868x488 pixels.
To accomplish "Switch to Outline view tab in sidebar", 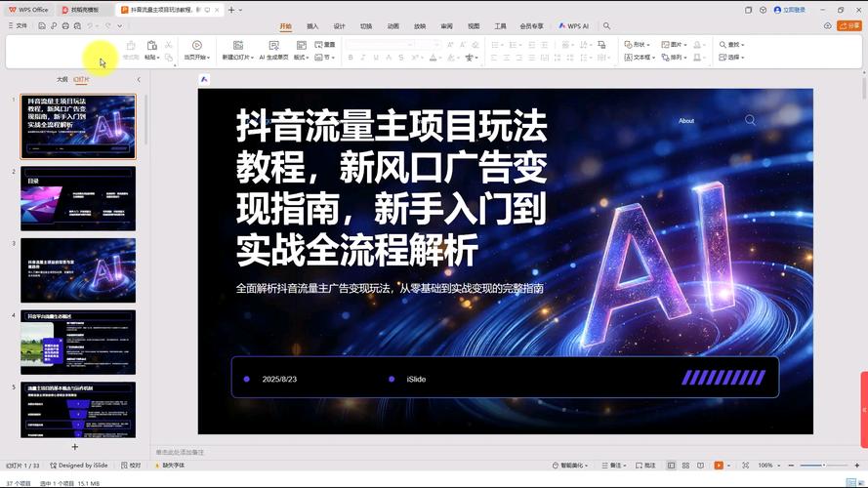I will pyautogui.click(x=62, y=79).
